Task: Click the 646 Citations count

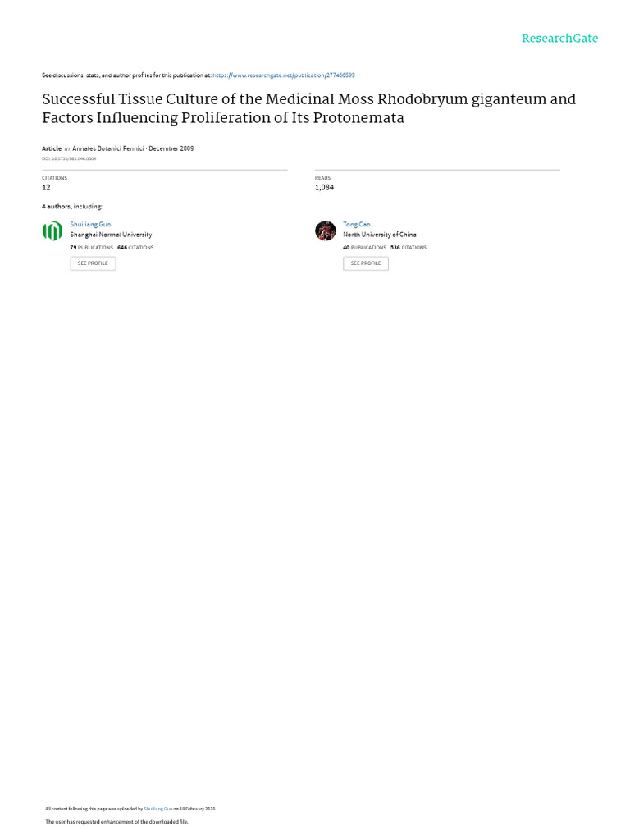Action: point(135,248)
